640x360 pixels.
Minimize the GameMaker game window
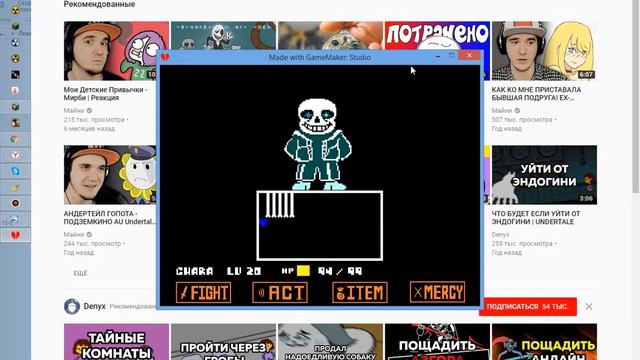tap(438, 56)
